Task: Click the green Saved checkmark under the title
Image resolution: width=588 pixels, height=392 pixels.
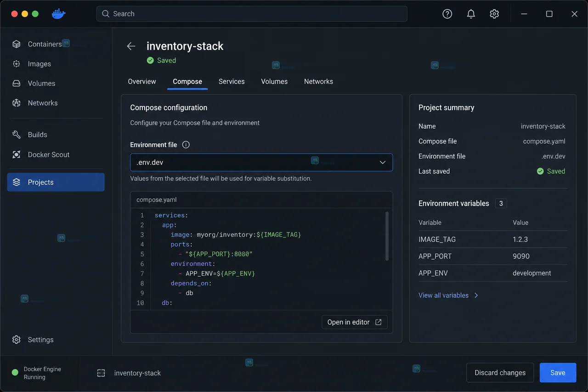Action: tap(150, 60)
